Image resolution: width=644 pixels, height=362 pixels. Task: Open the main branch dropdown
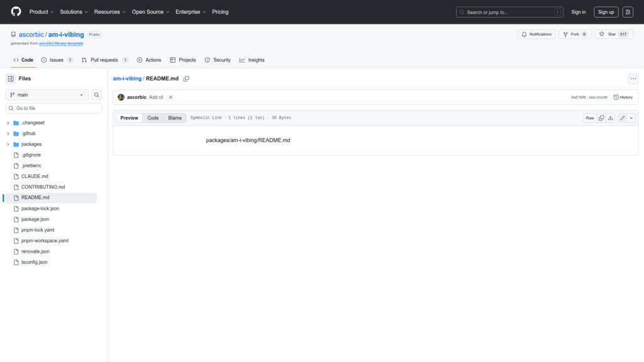pos(47,95)
